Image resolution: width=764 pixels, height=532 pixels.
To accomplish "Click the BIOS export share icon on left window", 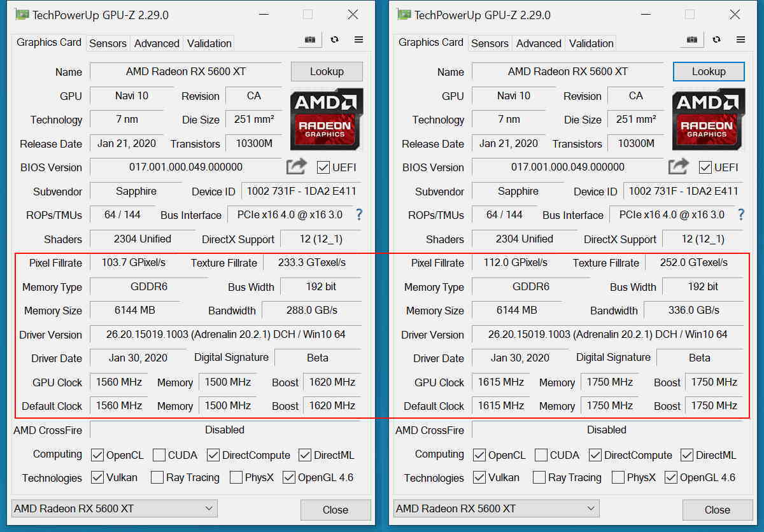I will coord(295,166).
